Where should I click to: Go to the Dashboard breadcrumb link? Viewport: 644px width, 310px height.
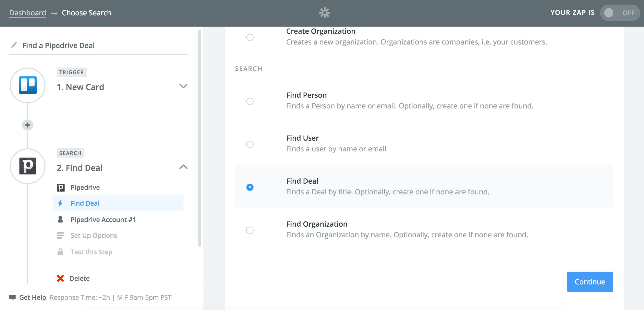pyautogui.click(x=28, y=13)
